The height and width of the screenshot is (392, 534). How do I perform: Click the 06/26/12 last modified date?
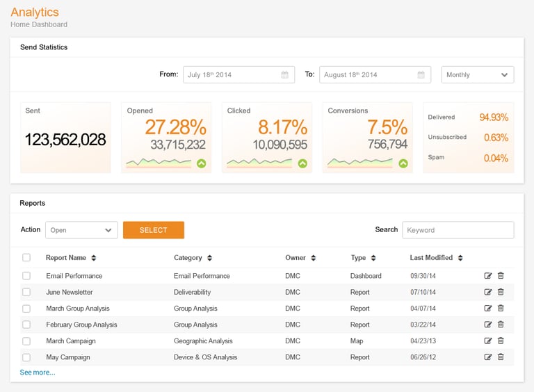coord(423,357)
